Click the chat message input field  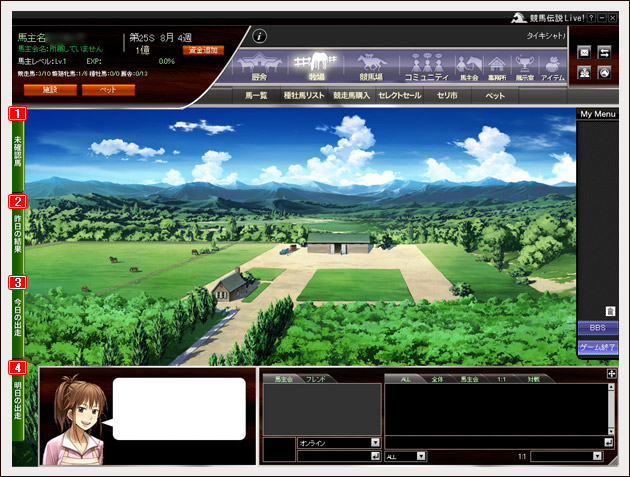tap(494, 442)
